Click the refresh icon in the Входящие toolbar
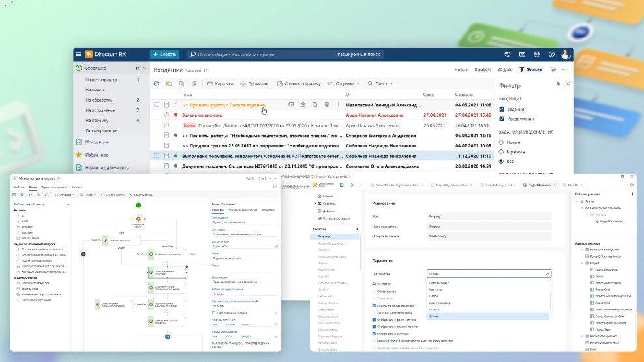The width and height of the screenshot is (644, 362). (x=157, y=83)
